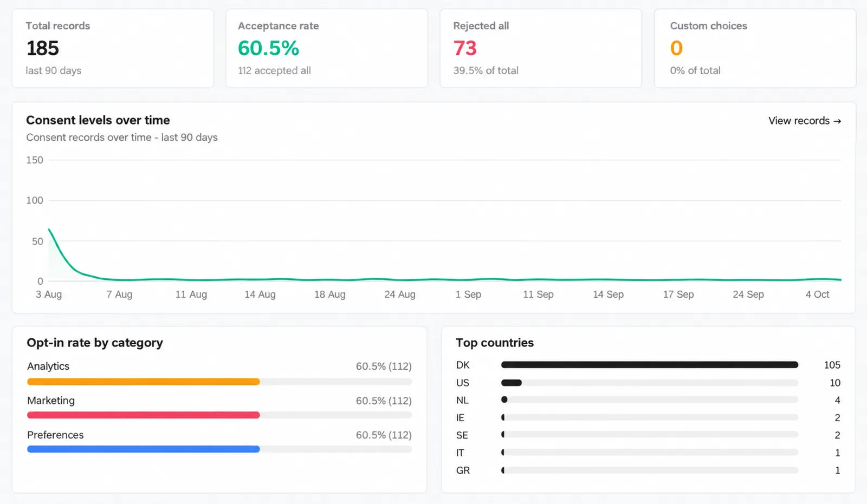This screenshot has height=504, width=867.
Task: Click the Custom choices value 0
Action: coord(676,48)
